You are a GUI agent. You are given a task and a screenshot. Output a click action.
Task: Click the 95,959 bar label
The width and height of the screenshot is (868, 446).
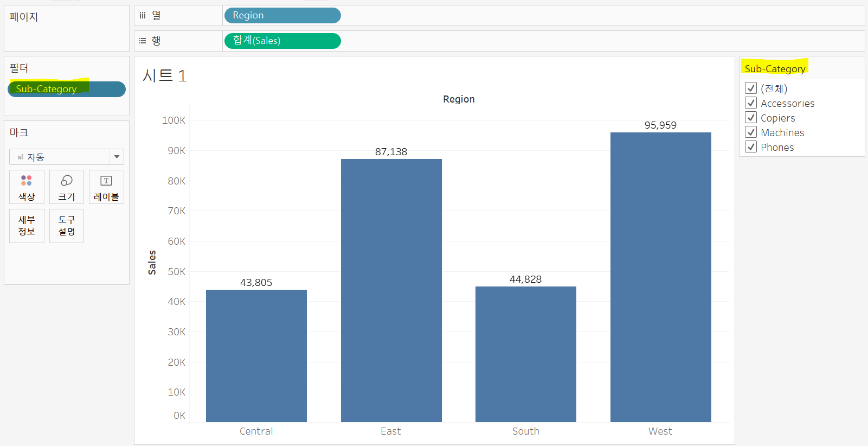point(660,125)
